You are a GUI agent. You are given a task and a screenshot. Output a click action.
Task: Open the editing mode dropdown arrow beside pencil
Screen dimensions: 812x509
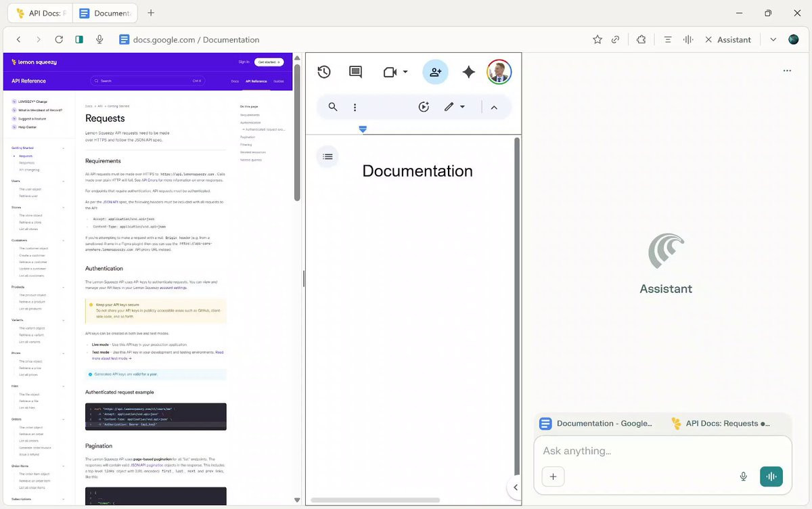click(x=463, y=107)
